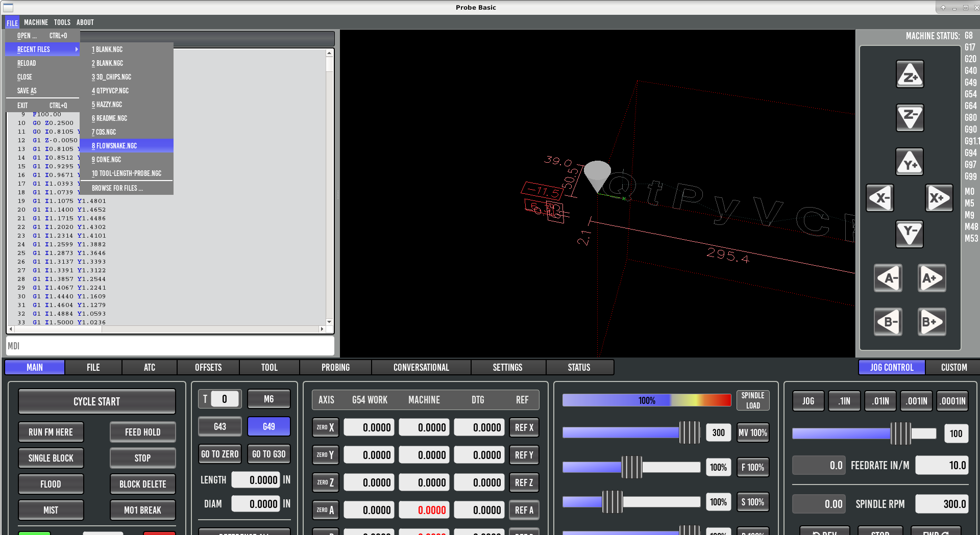Open the CUSTOM jog panel tab
This screenshot has height=535, width=980.
point(953,367)
